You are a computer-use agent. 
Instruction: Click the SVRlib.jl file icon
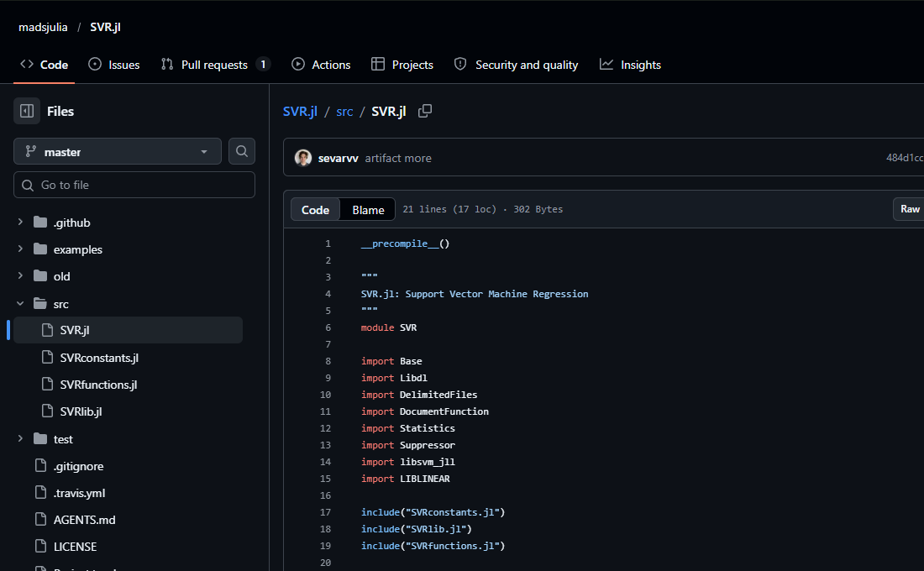click(x=47, y=411)
